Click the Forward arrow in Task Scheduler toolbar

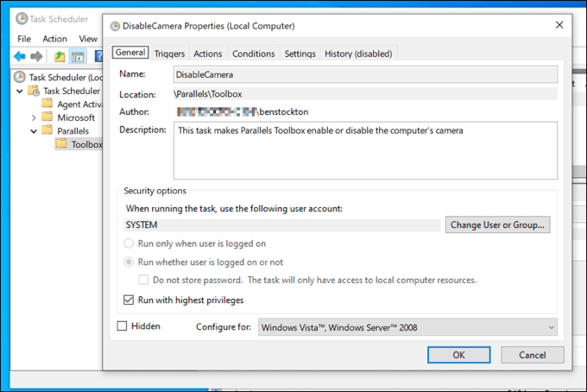[x=36, y=56]
